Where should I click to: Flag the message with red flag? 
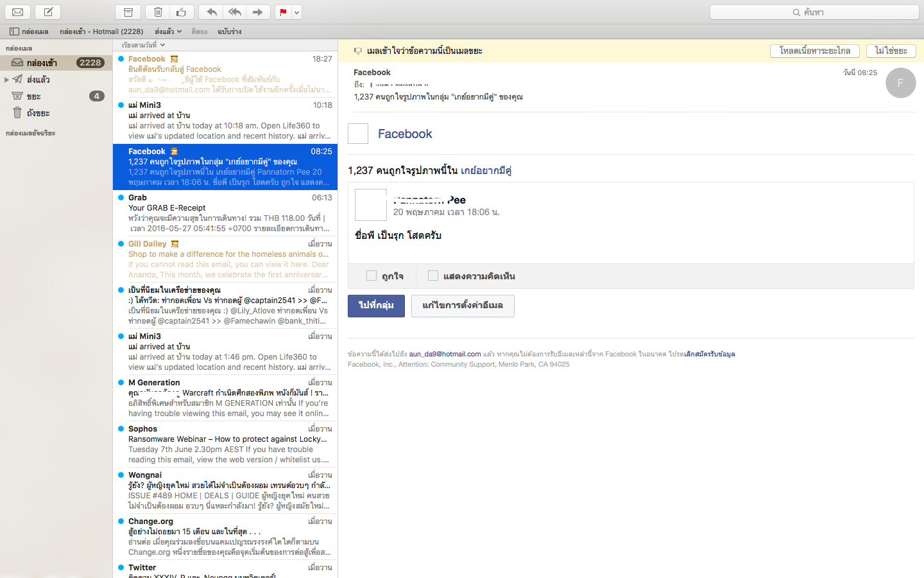point(283,12)
